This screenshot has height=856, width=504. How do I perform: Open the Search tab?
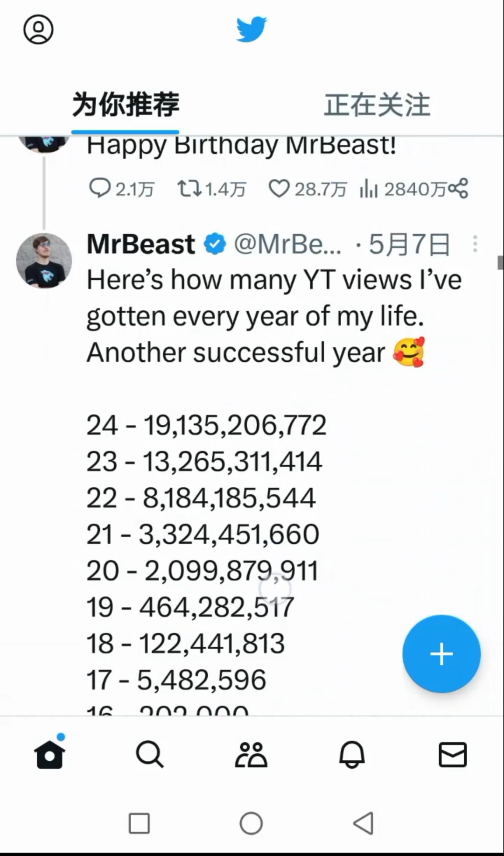pyautogui.click(x=150, y=754)
